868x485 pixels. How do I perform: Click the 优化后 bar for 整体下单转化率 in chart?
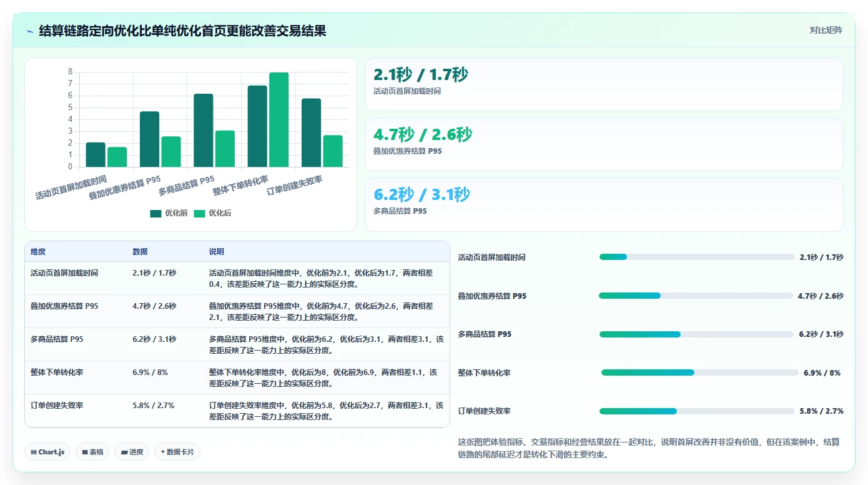click(x=279, y=120)
